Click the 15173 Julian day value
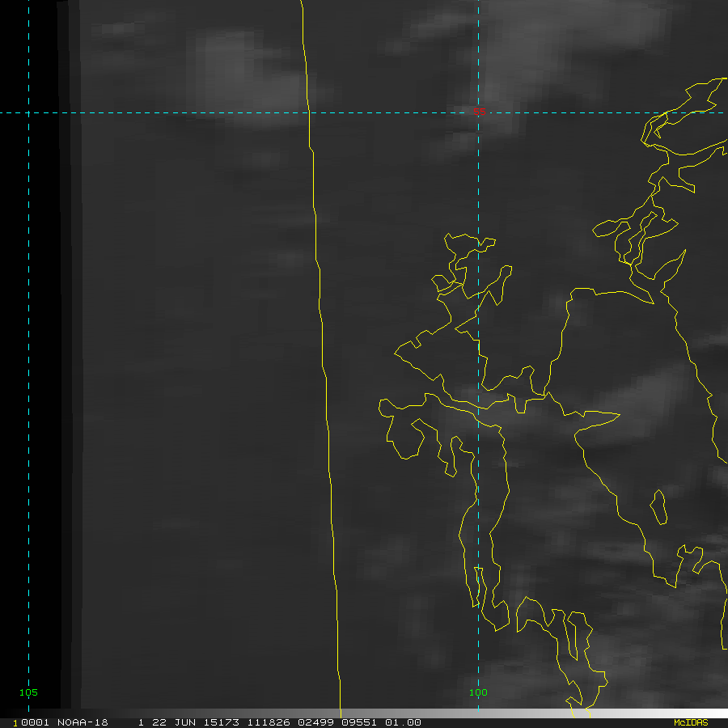The image size is (728, 728). 222,722
